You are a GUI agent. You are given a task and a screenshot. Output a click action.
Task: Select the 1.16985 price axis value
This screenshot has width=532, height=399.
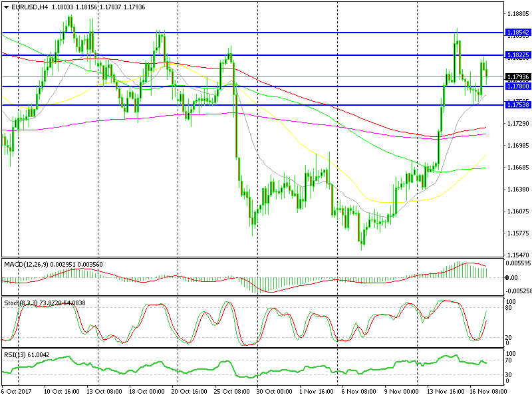518,146
